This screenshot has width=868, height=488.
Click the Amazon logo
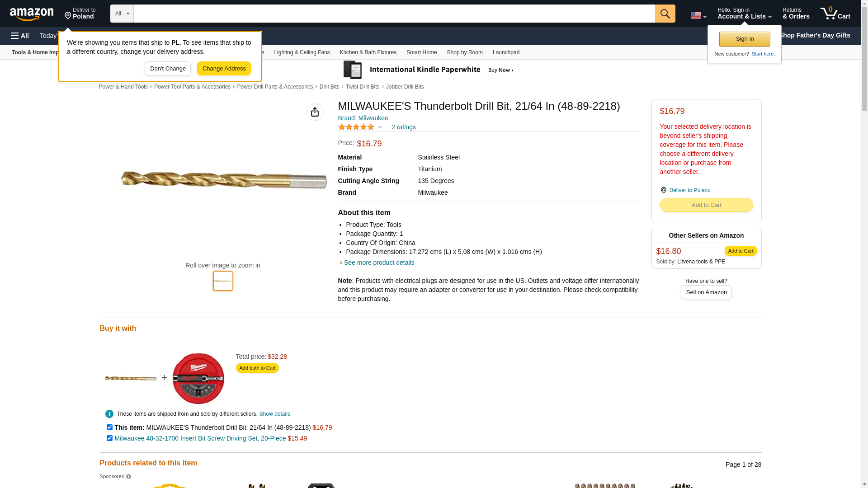[32, 14]
